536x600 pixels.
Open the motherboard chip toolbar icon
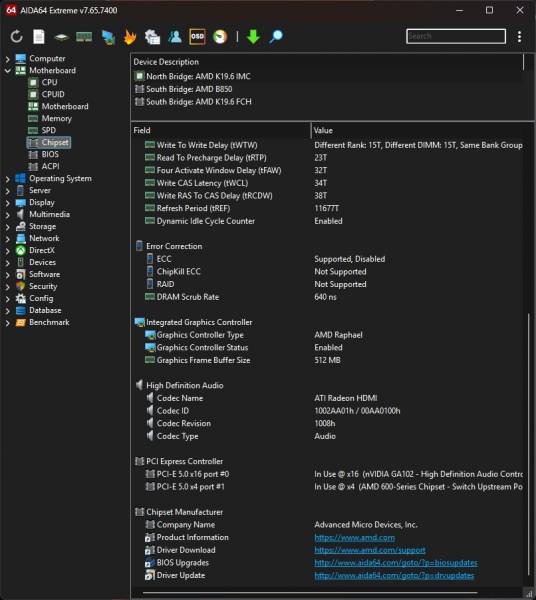click(61, 37)
